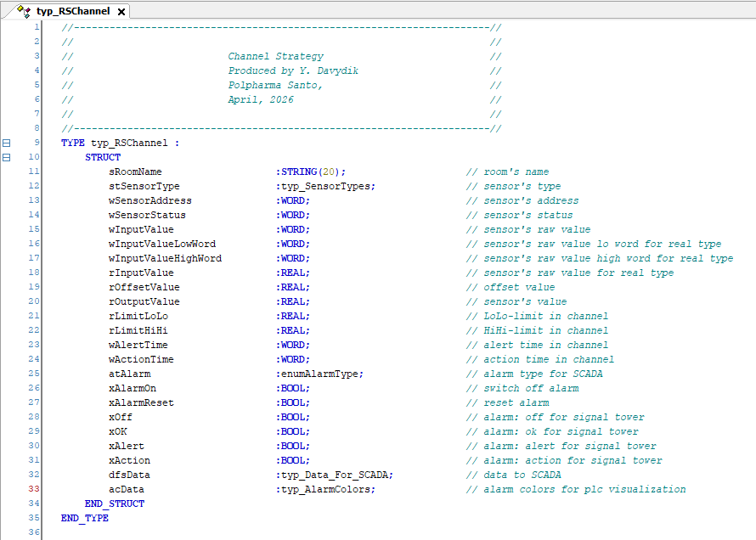Click the STRING(20) type declaration

point(313,172)
